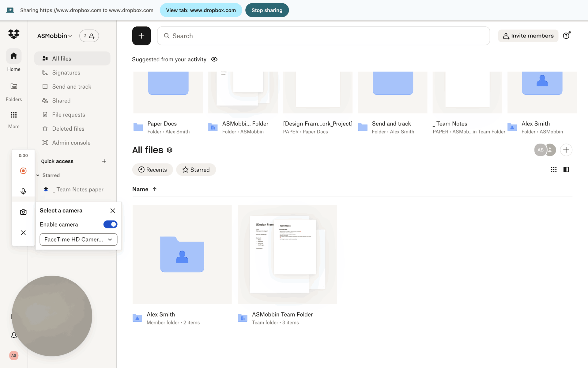Click the black create new plus button

pos(141,36)
